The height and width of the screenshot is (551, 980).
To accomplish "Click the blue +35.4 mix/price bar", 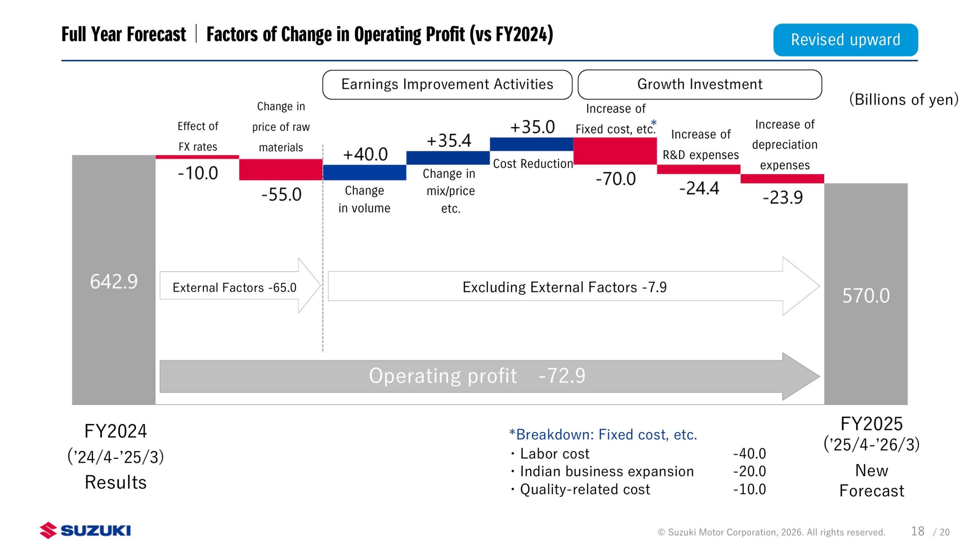I will [448, 158].
